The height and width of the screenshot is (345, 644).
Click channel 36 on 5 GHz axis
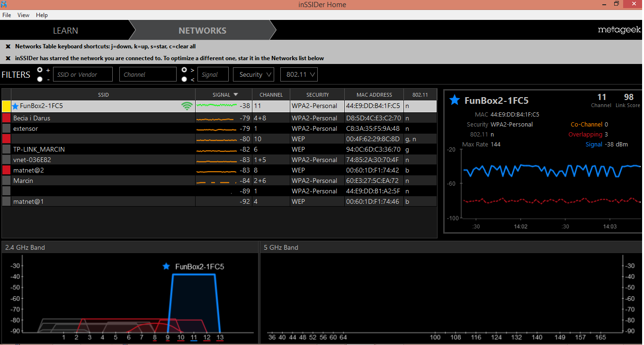point(272,337)
